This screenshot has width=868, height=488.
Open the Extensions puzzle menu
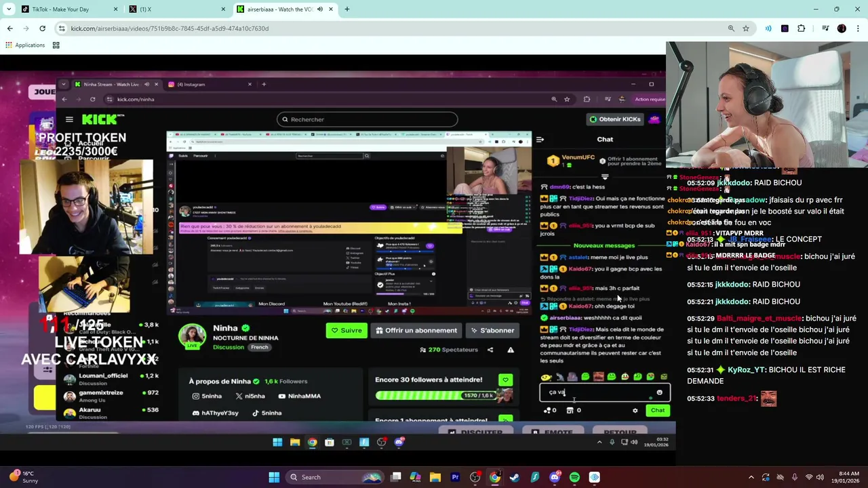click(x=802, y=28)
